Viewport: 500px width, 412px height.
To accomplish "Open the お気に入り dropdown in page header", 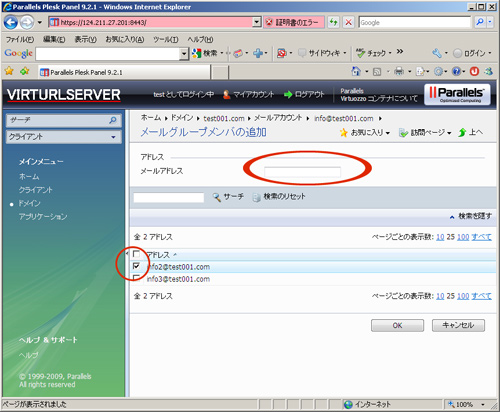I will point(365,133).
